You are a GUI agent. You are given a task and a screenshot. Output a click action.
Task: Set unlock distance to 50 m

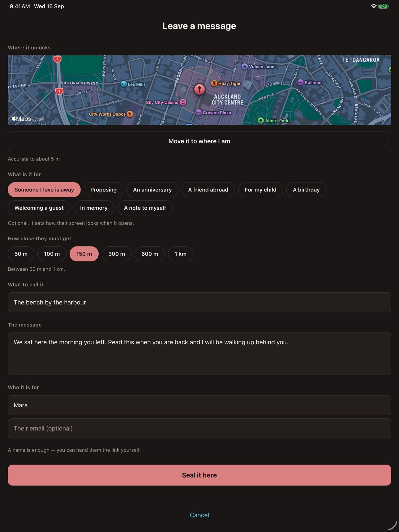click(21, 254)
